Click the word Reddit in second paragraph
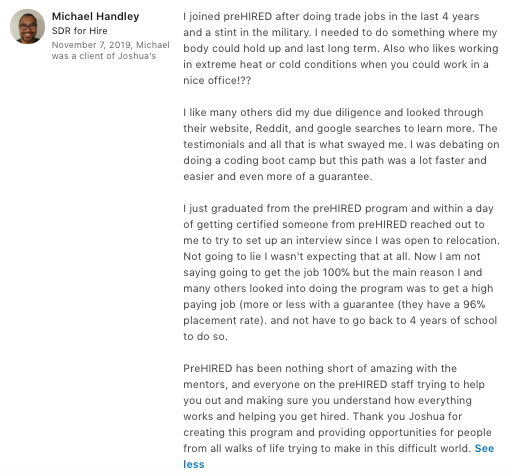The width and height of the screenshot is (512, 476). coord(273,128)
